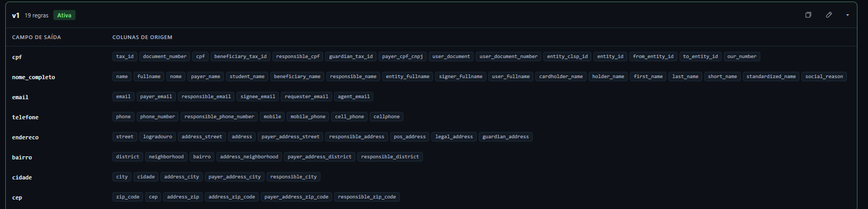Image resolution: width=868 pixels, height=209 pixels.
Task: Click the guardian_address tag
Action: [506, 137]
